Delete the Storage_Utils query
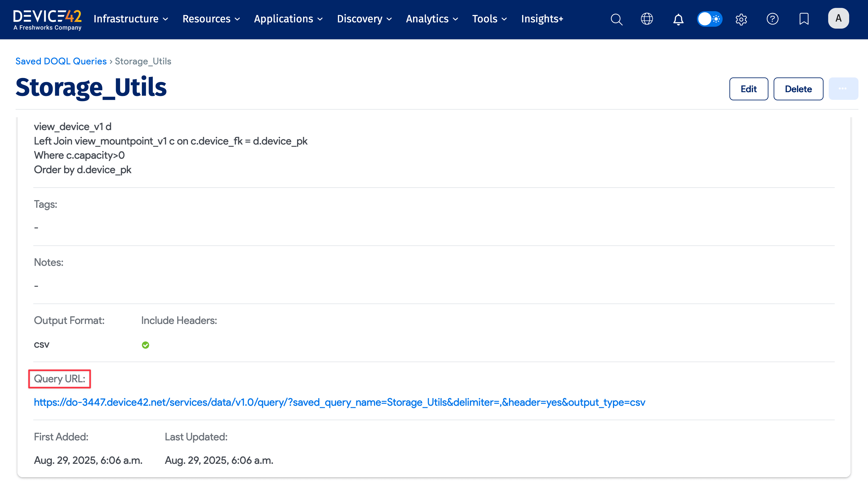The height and width of the screenshot is (487, 868). point(798,89)
